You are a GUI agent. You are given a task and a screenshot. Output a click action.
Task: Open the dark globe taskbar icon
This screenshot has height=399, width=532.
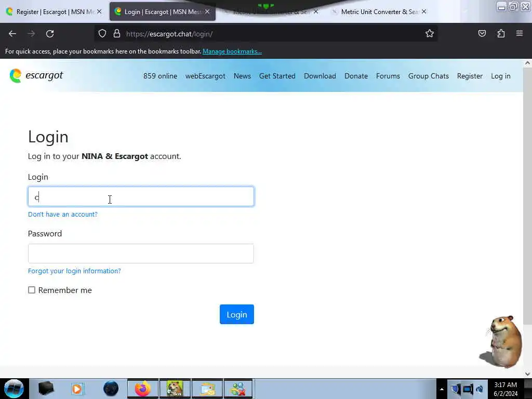click(x=111, y=389)
